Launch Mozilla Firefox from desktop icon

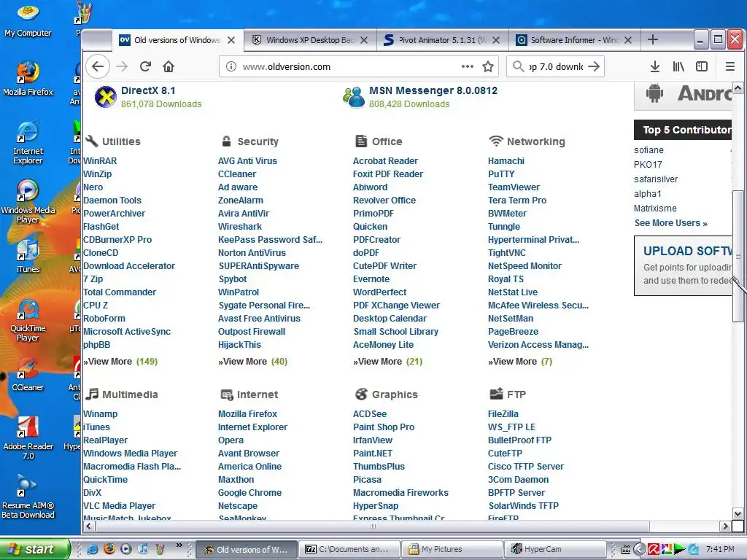28,79
